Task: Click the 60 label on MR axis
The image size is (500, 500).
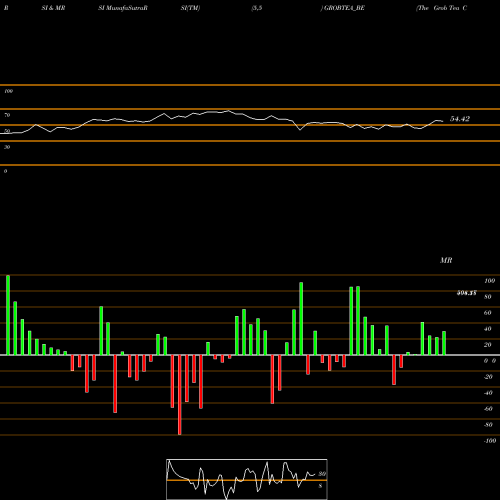Action: coord(488,313)
